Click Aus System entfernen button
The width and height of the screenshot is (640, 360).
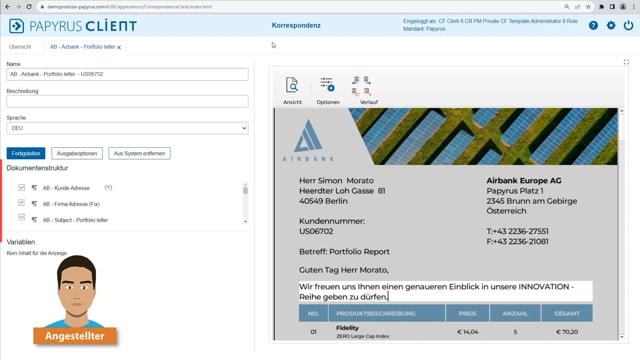(x=139, y=153)
